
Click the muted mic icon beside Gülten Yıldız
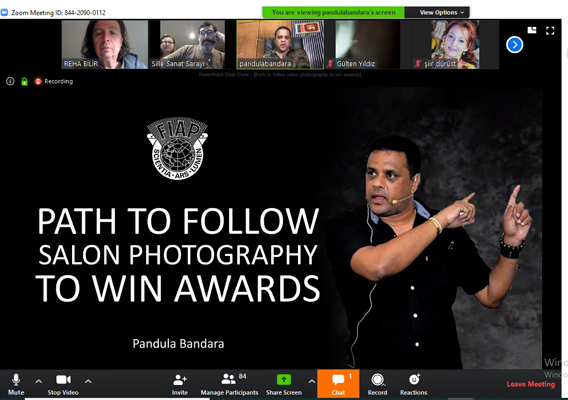pyautogui.click(x=330, y=64)
